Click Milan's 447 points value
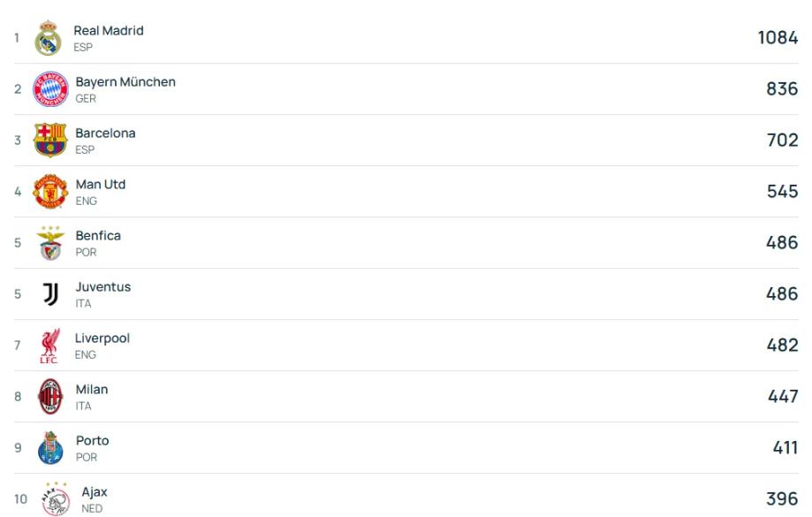 [x=783, y=397]
